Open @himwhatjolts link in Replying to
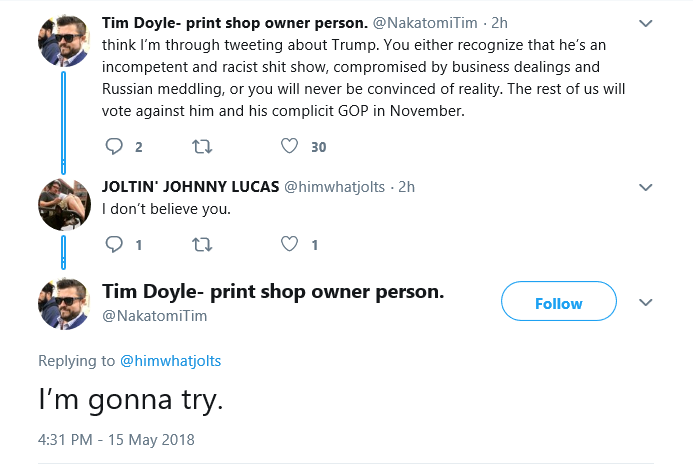 click(x=171, y=361)
